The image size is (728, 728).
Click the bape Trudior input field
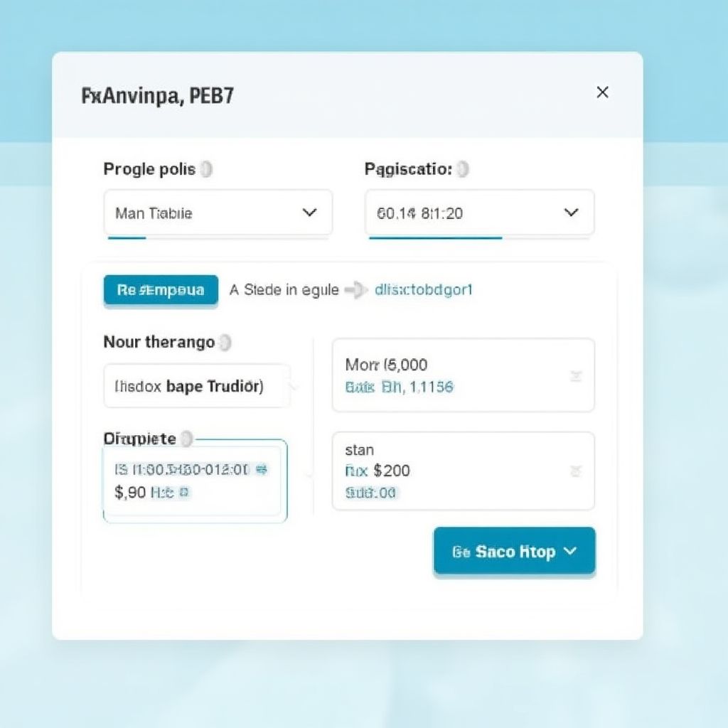pyautogui.click(x=197, y=386)
